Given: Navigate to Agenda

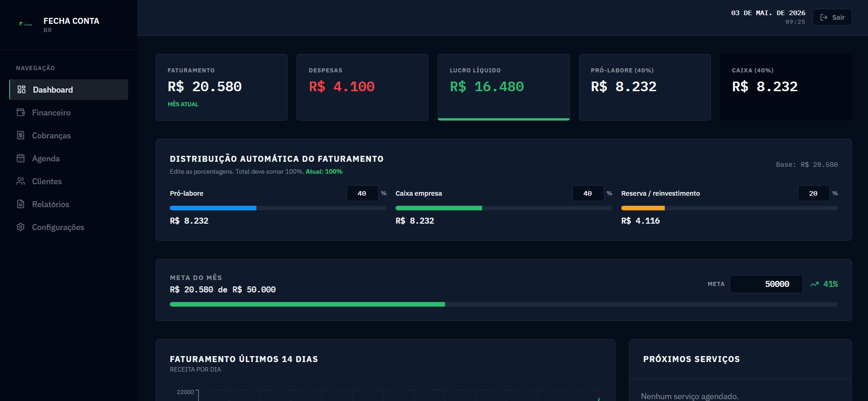Looking at the screenshot, I should [x=69, y=158].
